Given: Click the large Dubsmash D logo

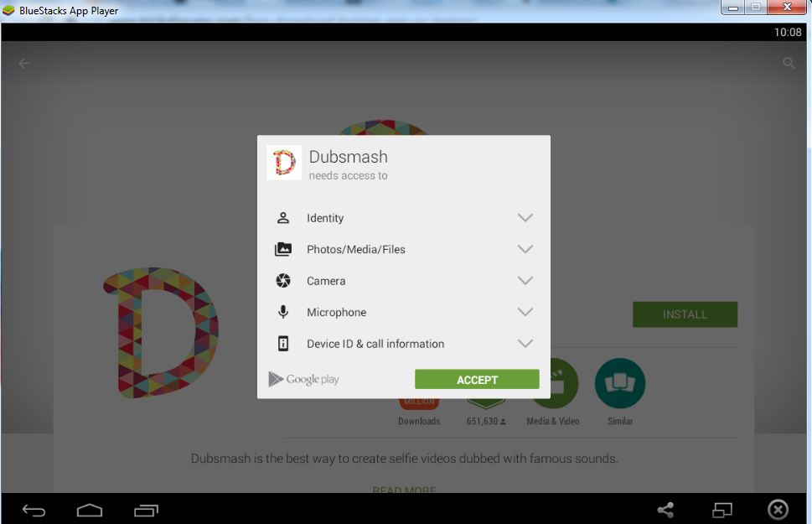Looking at the screenshot, I should click(x=161, y=333).
